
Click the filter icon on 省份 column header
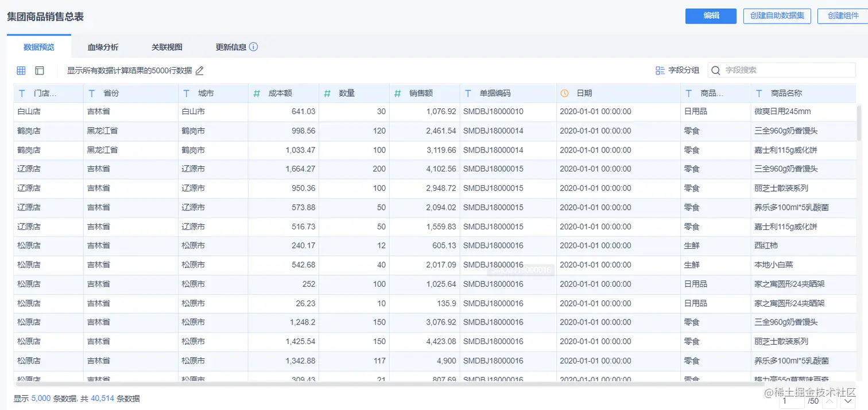pyautogui.click(x=91, y=92)
